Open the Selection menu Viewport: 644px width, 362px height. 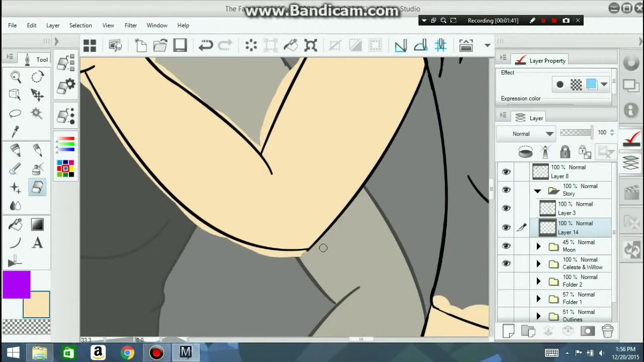(80, 25)
